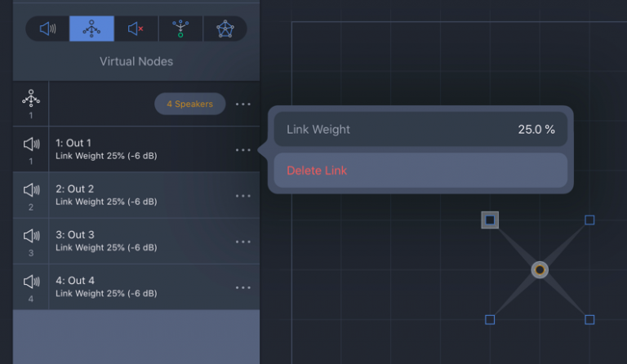627x364 pixels.
Task: Click speaker icon for Out 4
Action: [x=31, y=282]
